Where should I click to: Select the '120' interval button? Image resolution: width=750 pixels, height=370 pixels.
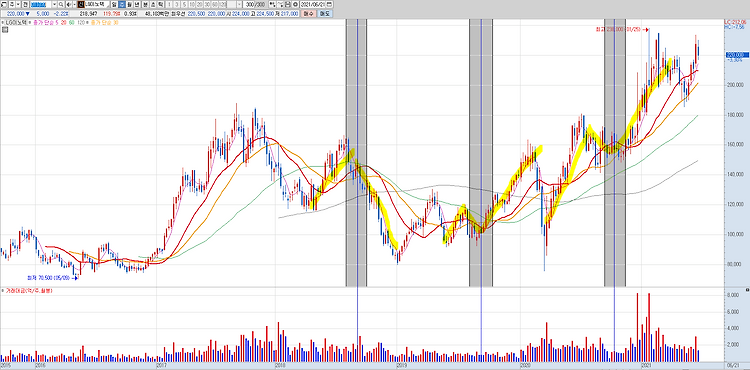[x=222, y=4]
